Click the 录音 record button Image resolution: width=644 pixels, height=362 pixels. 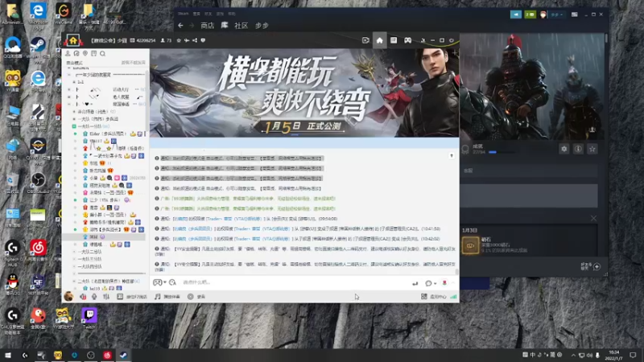[x=196, y=296]
